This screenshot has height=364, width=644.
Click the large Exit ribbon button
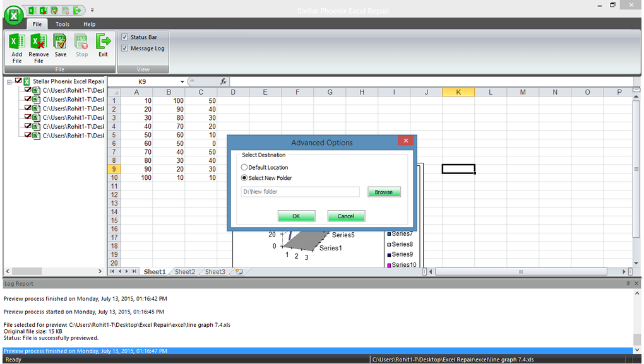pyautogui.click(x=103, y=45)
